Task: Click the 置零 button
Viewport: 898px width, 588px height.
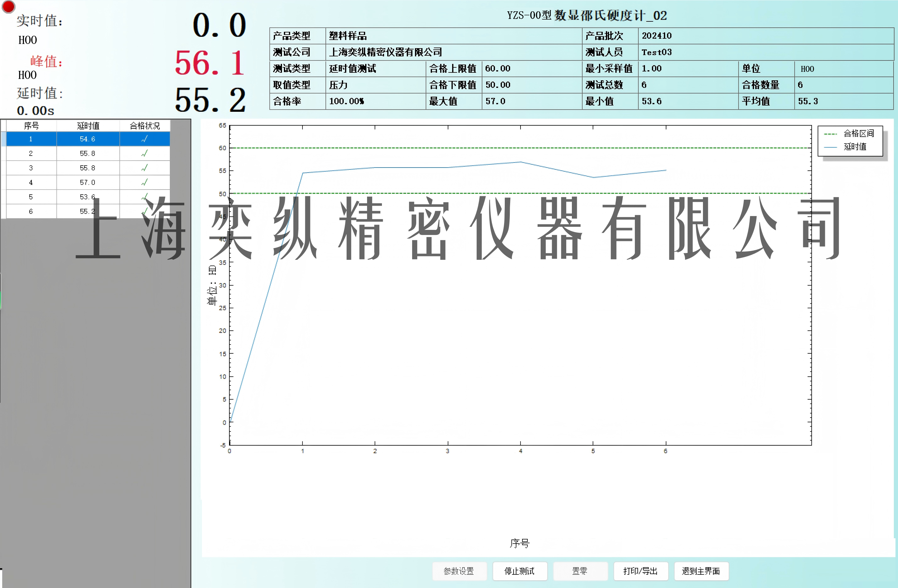Action: 580,571
